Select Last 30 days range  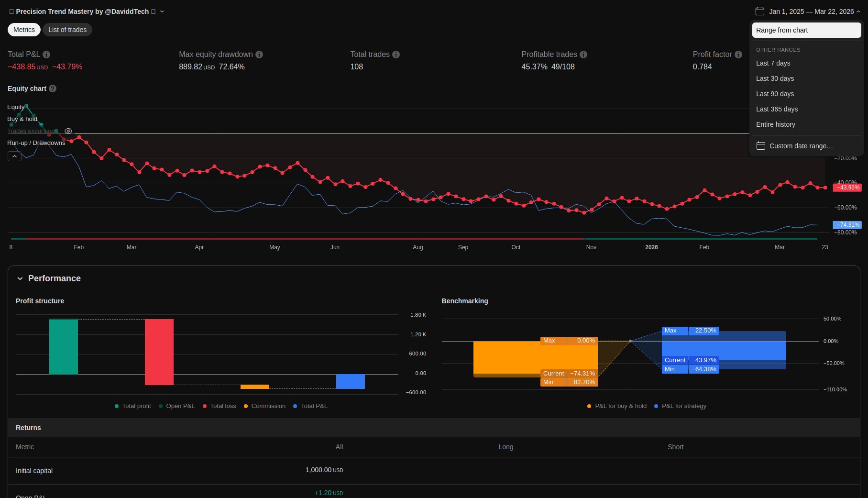point(775,78)
